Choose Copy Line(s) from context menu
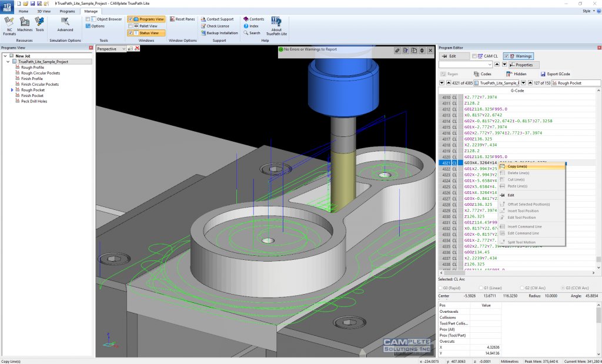The height and width of the screenshot is (364, 602). click(x=531, y=166)
